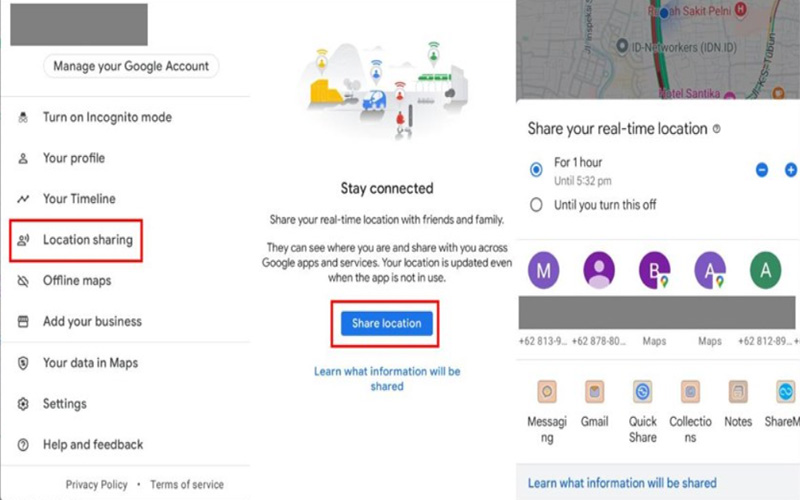The height and width of the screenshot is (500, 800).
Task: Increase sharing duration with plus button
Action: pyautogui.click(x=791, y=170)
